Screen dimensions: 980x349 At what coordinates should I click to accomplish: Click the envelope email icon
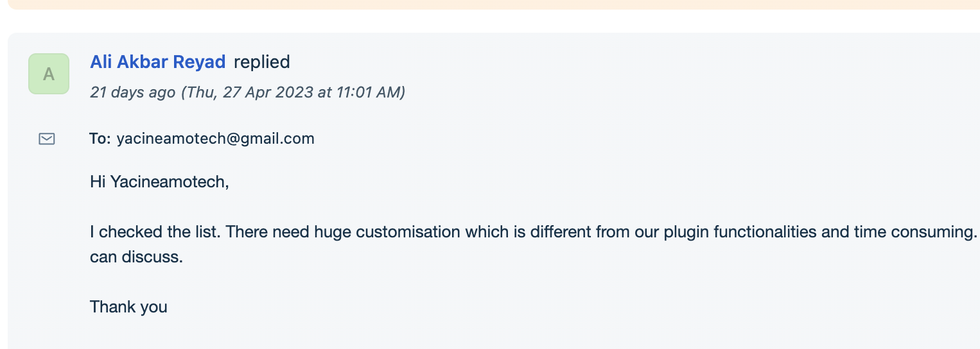[x=47, y=139]
